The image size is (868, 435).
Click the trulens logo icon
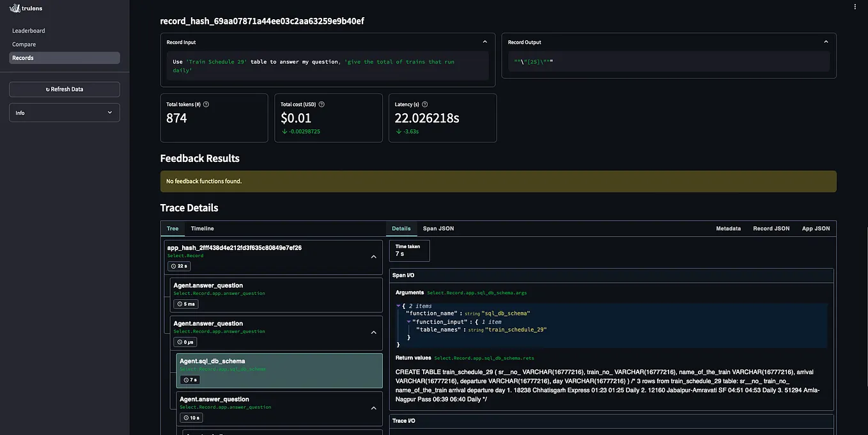(x=16, y=8)
